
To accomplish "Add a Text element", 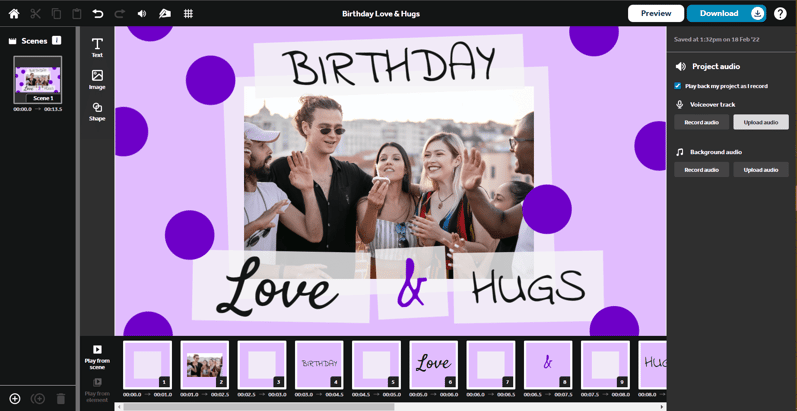I will tap(97, 47).
